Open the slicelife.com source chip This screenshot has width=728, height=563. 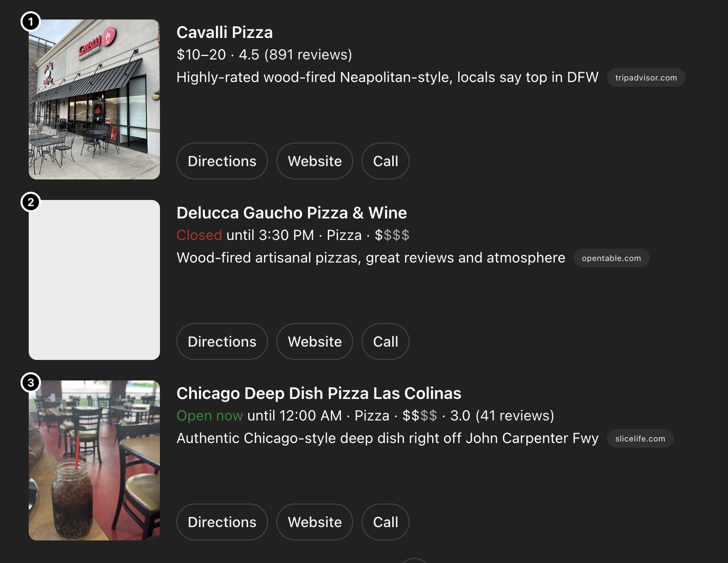click(640, 438)
